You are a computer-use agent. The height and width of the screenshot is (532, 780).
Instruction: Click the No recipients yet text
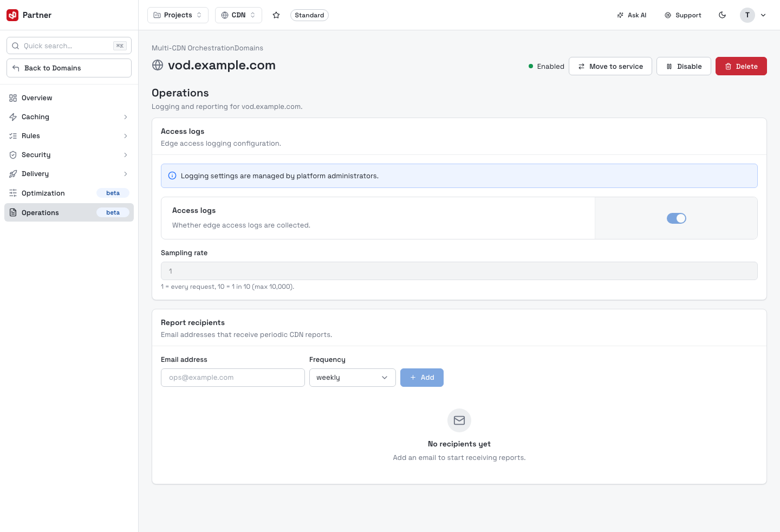pos(459,444)
